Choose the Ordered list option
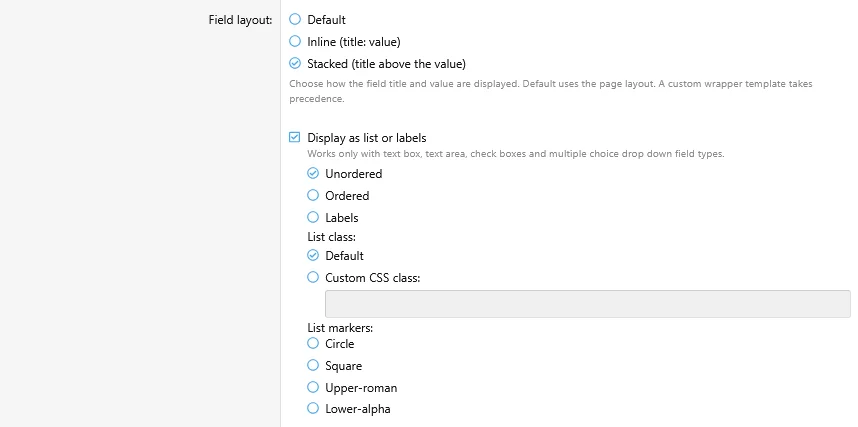Screen dimensions: 858x427 (x=313, y=195)
